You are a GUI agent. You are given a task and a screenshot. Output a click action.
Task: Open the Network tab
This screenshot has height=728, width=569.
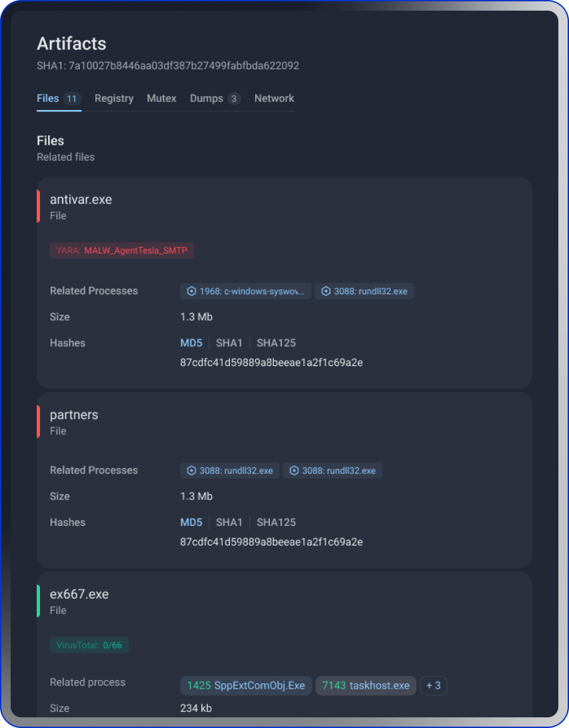point(274,98)
